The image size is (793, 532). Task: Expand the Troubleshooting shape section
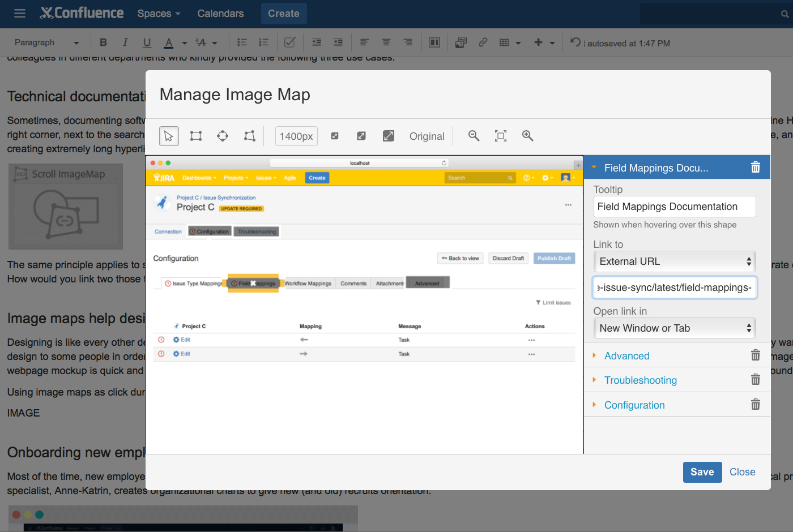click(x=594, y=380)
